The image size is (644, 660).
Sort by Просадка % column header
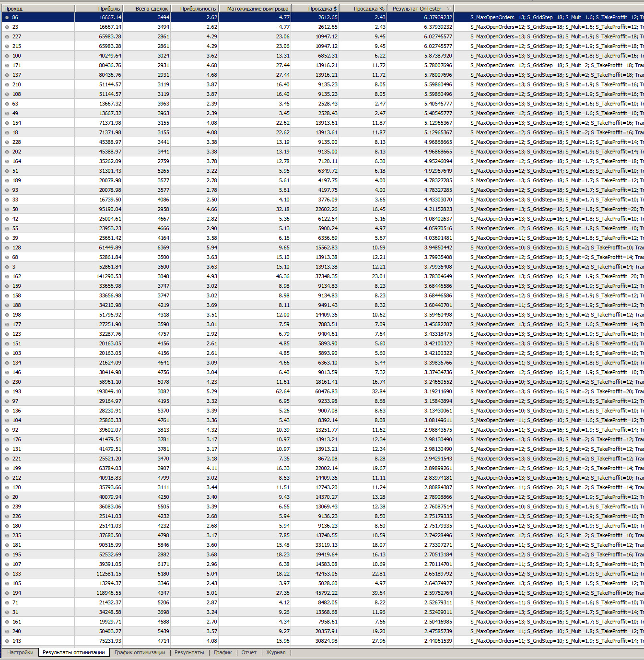click(x=363, y=9)
